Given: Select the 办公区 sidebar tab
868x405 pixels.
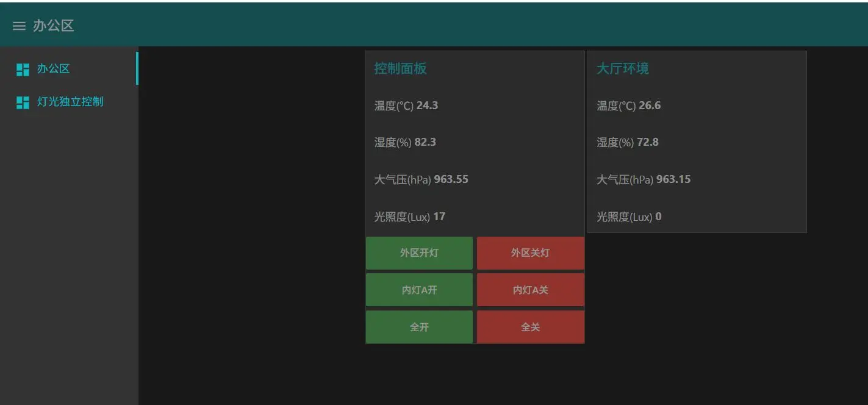Looking at the screenshot, I should click(x=68, y=68).
